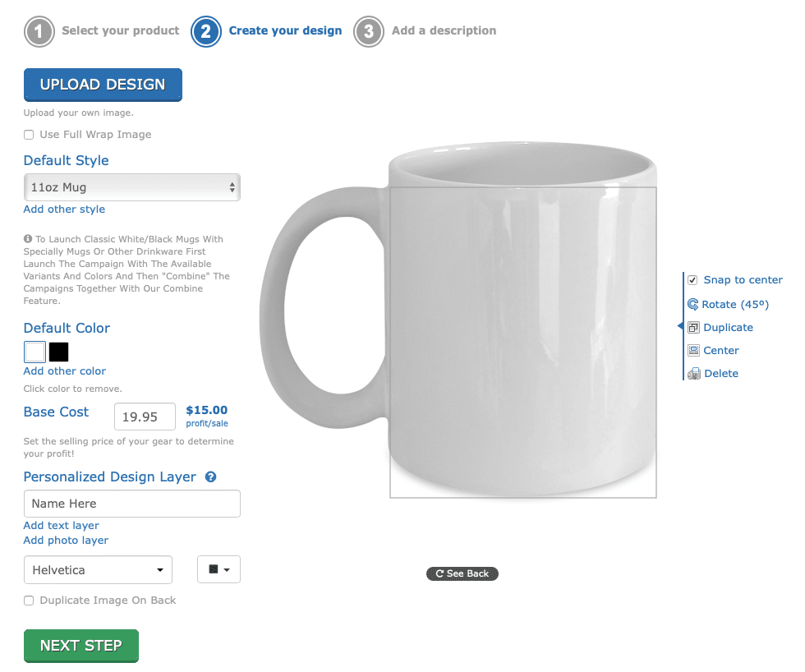Image resolution: width=805 pixels, height=672 pixels.
Task: Click the Delete layer icon
Action: point(693,374)
